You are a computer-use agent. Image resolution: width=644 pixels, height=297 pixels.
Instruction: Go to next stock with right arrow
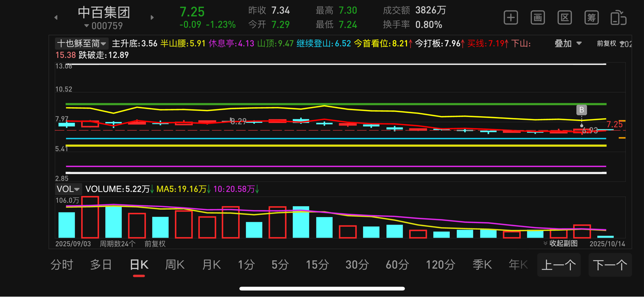[x=152, y=17]
